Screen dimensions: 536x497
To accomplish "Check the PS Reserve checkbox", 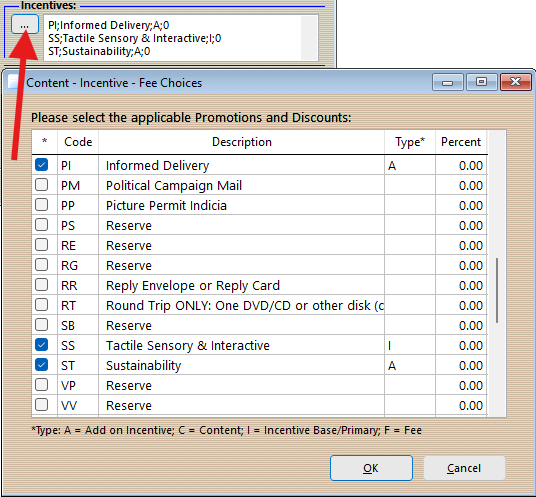I will 41,225.
